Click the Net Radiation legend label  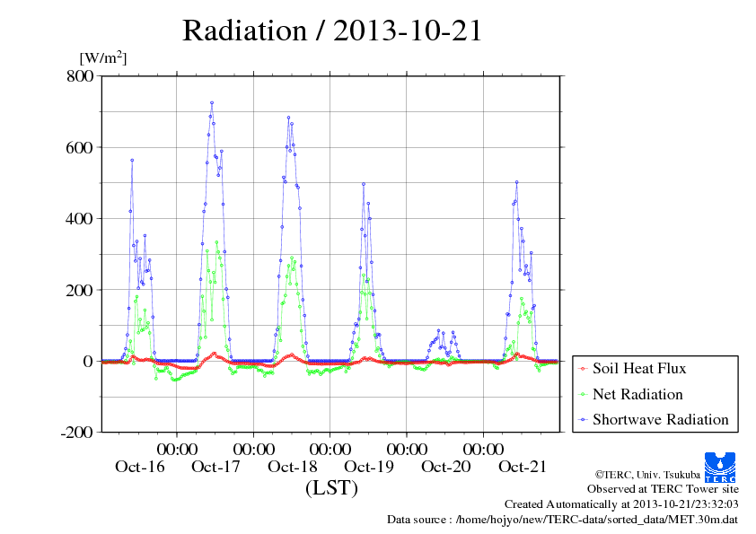click(x=637, y=394)
